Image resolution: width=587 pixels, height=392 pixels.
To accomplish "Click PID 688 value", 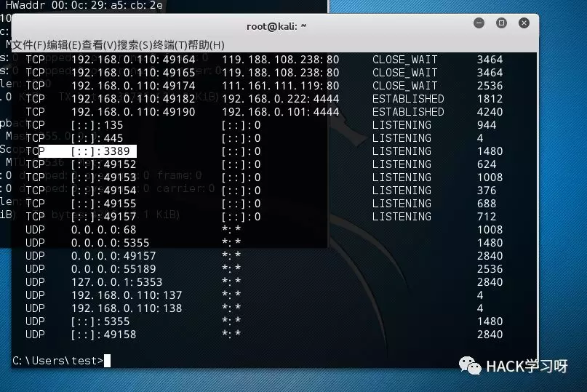I will pyautogui.click(x=487, y=204).
